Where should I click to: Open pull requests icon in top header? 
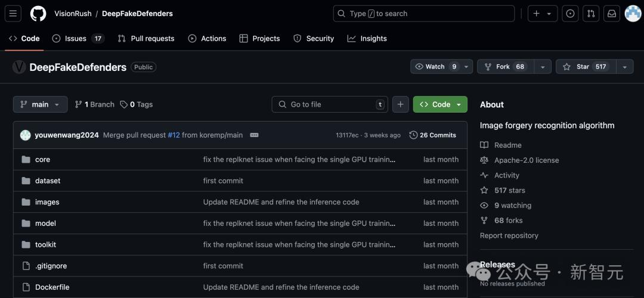coord(591,13)
